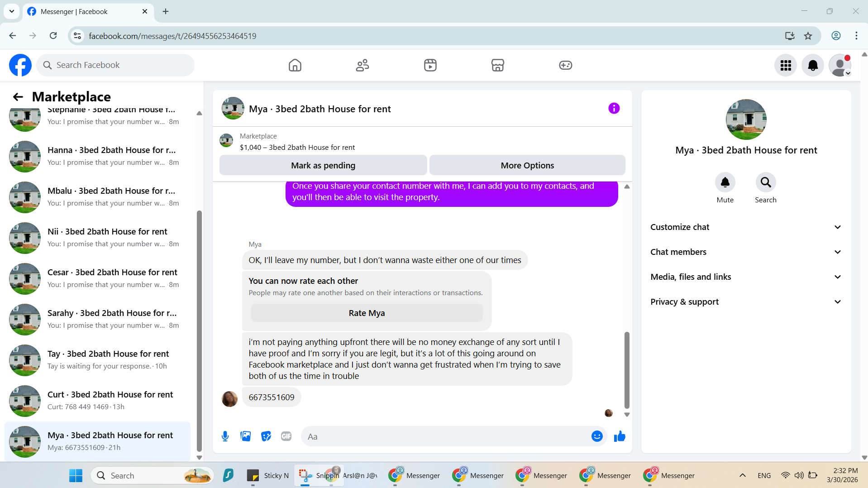Open Windows Start menu
This screenshot has width=868, height=488.
pos(76,475)
